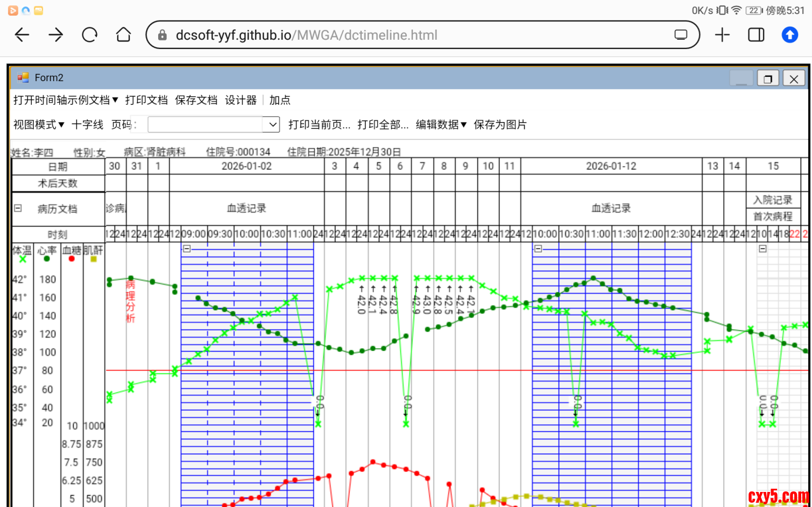Reload the page with refresh icon

click(x=89, y=35)
